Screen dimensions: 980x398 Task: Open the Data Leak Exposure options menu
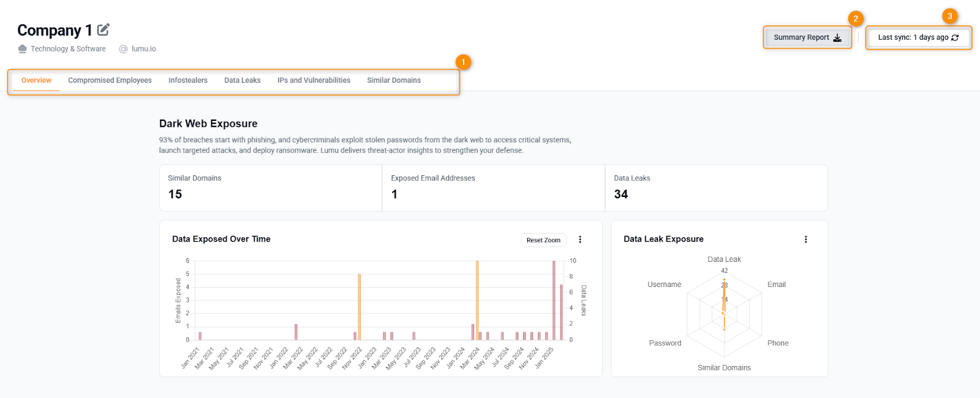(805, 240)
